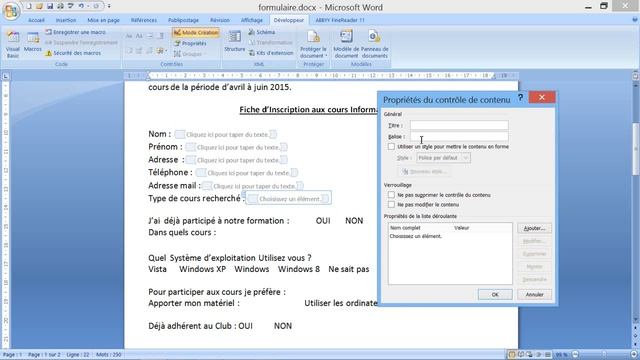Check Ne pas supprimer le contrôle du contenu
Screen dimensions: 640x360
(x=391, y=195)
